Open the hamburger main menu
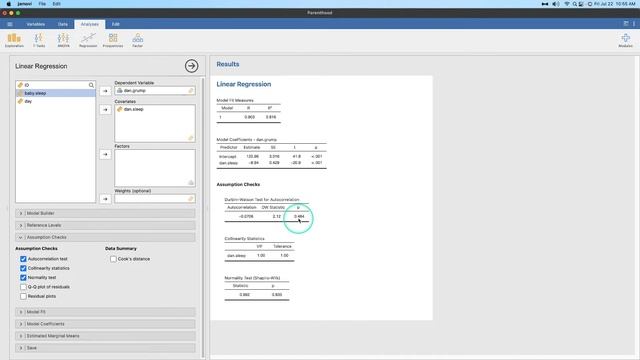The width and height of the screenshot is (640, 360). [x=10, y=24]
